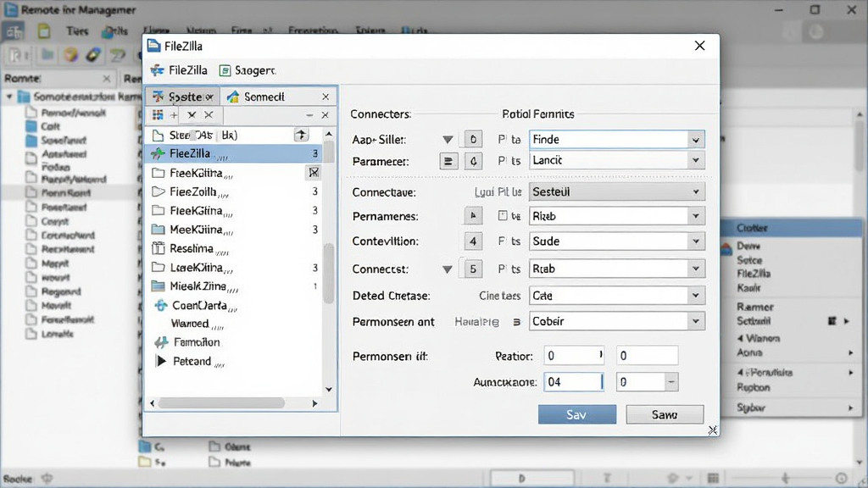Click the button numbered 5 beside Connecst
Screen dimensions: 868x488
[473, 269]
